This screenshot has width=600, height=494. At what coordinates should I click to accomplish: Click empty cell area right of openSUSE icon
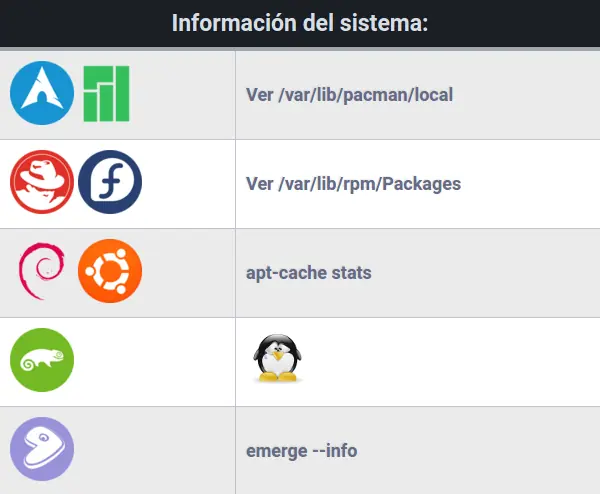(153, 362)
